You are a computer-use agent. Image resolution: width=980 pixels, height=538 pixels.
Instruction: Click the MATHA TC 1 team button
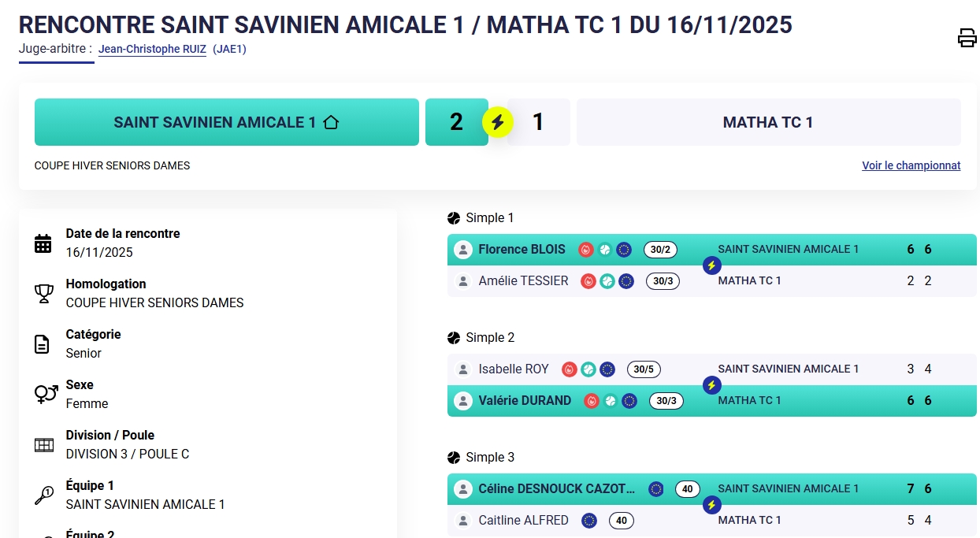pyautogui.click(x=768, y=122)
